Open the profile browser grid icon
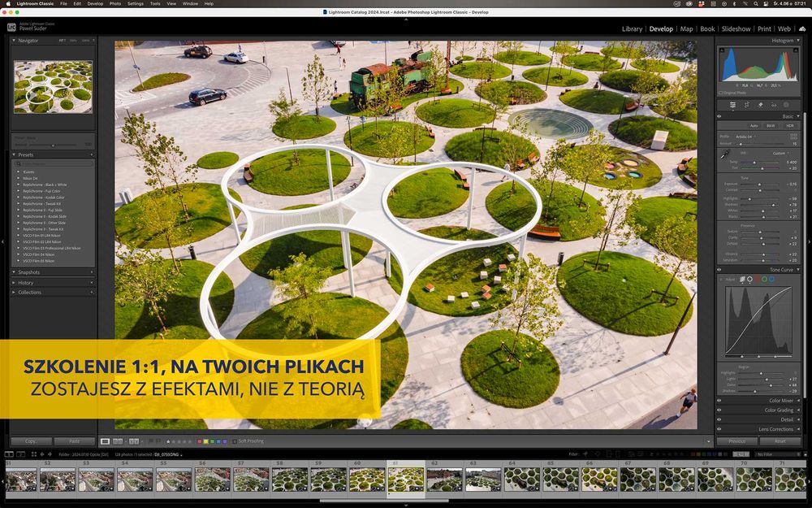The height and width of the screenshot is (508, 812). click(x=793, y=137)
